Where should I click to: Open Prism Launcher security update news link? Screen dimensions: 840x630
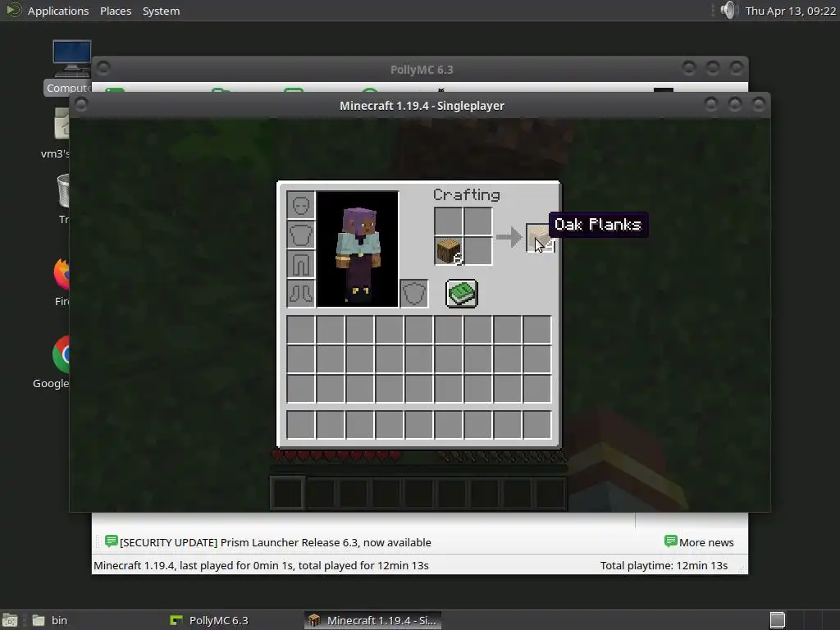coord(276,543)
